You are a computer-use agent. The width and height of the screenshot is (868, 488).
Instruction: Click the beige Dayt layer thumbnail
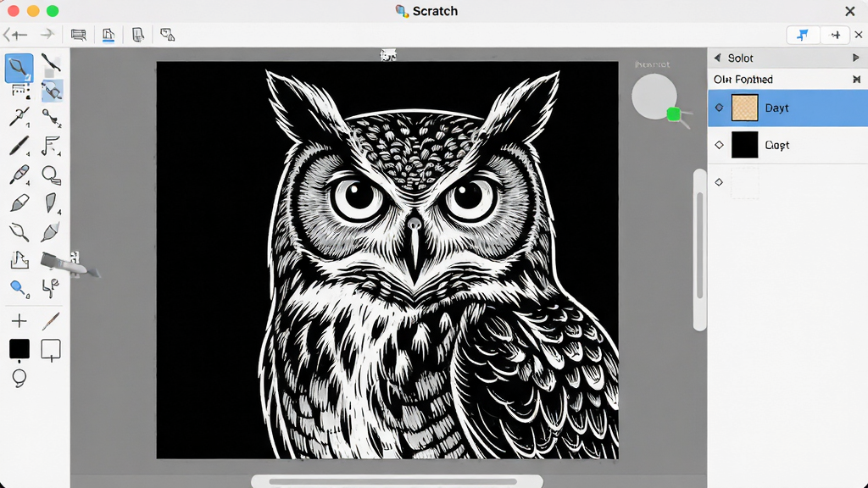744,108
